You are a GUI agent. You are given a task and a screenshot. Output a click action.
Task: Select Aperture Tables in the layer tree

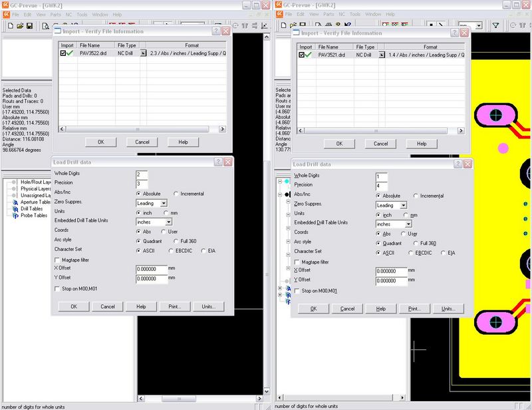click(x=35, y=202)
